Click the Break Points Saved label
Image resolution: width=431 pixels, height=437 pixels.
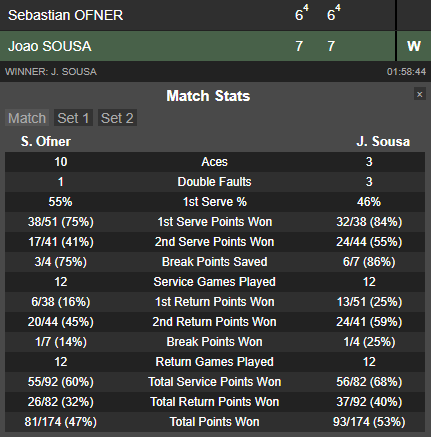pos(215,262)
